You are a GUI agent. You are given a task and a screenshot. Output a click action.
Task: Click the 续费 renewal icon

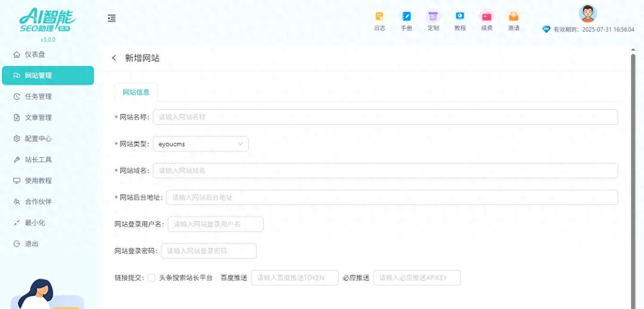[487, 17]
